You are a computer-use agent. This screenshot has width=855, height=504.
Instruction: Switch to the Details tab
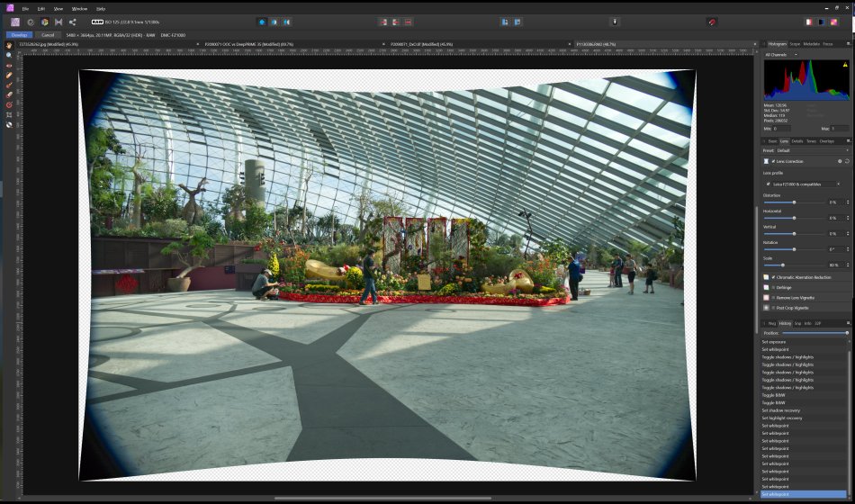click(x=797, y=141)
